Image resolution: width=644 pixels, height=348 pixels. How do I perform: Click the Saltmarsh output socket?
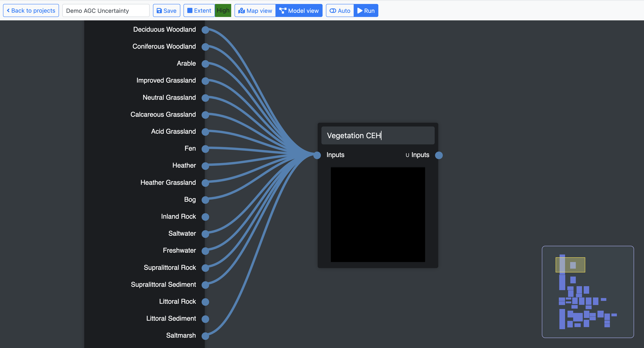(205, 336)
